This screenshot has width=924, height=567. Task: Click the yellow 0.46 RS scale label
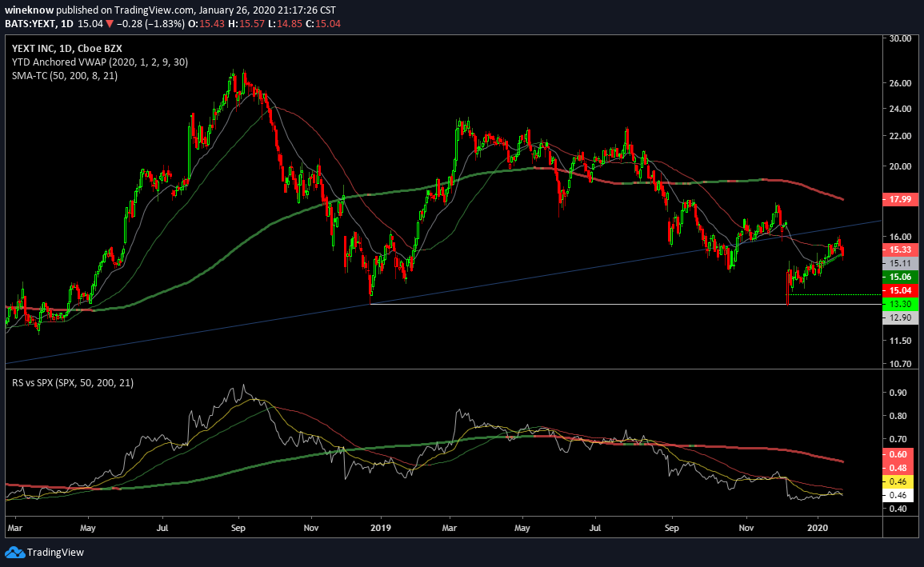pyautogui.click(x=898, y=481)
